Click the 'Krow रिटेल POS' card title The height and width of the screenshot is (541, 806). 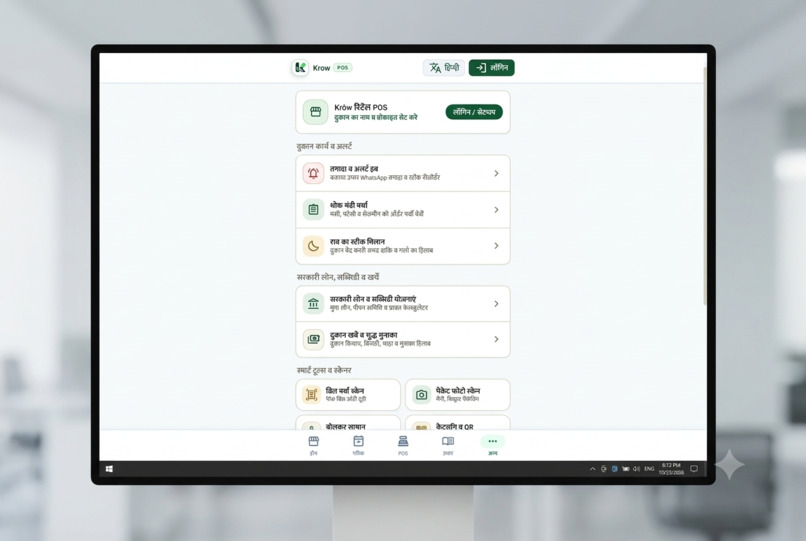[x=361, y=107]
